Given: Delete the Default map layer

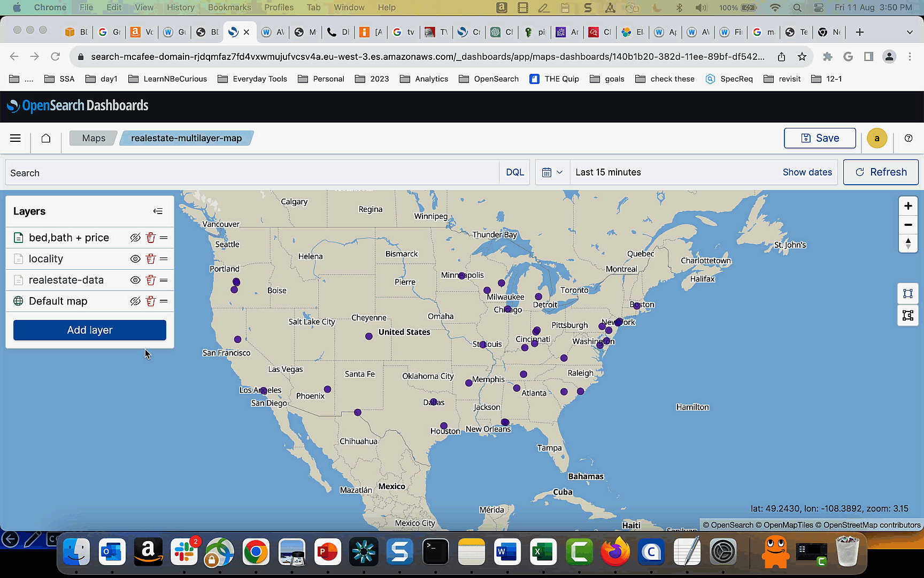Looking at the screenshot, I should coord(150,301).
